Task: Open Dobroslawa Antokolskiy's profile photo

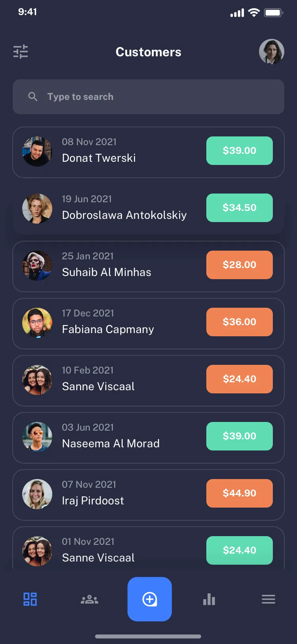Action: point(37,208)
